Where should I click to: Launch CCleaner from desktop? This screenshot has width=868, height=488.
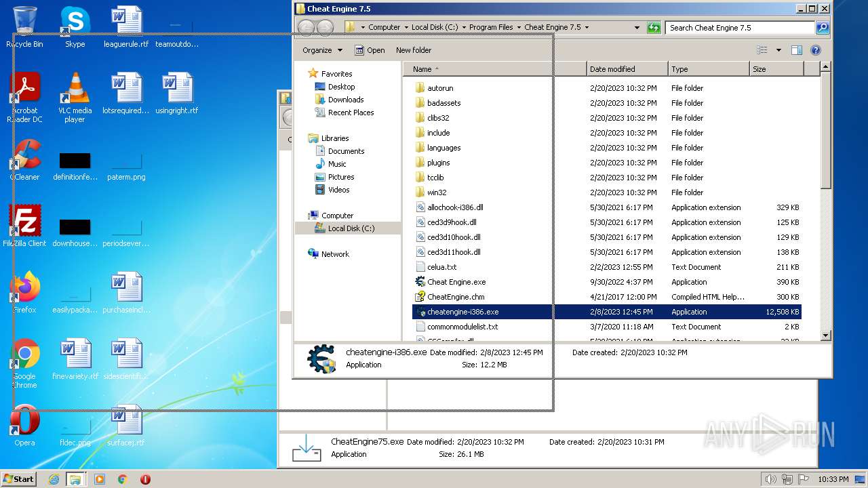click(x=24, y=160)
